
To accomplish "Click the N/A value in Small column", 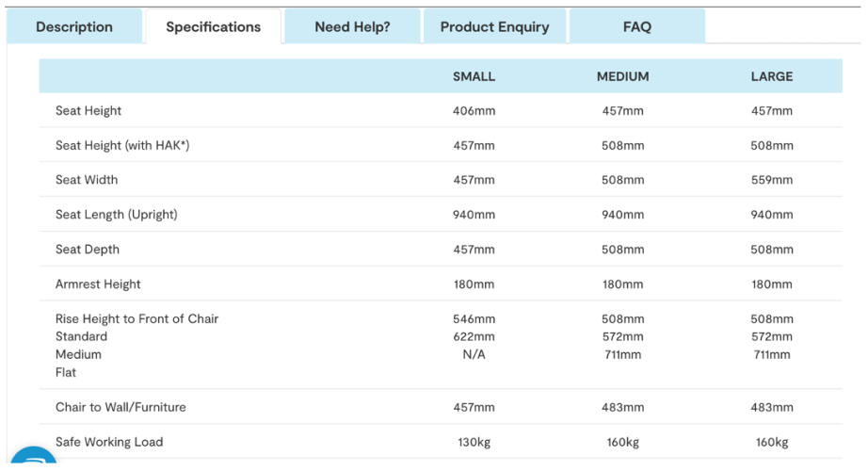I will tap(474, 354).
